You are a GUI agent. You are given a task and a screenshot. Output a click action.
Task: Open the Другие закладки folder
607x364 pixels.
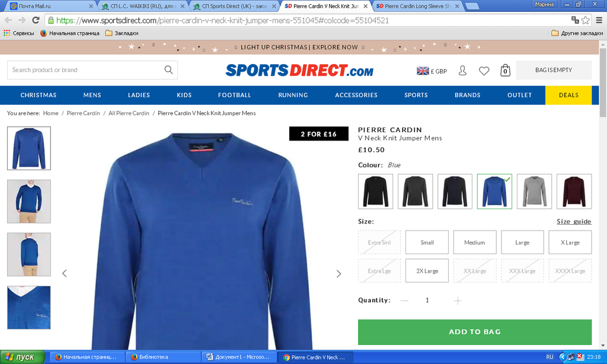tap(577, 33)
